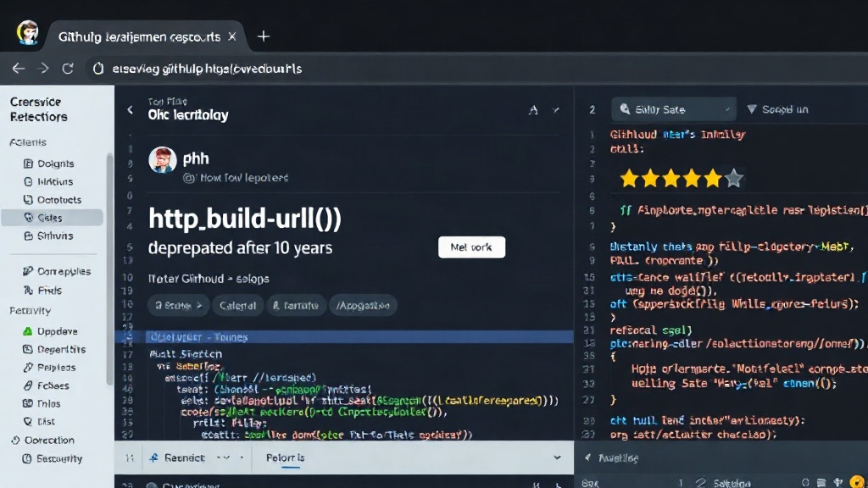868x488 pixels.
Task: Open the Silüy Sate dropdown
Action: pyautogui.click(x=674, y=109)
